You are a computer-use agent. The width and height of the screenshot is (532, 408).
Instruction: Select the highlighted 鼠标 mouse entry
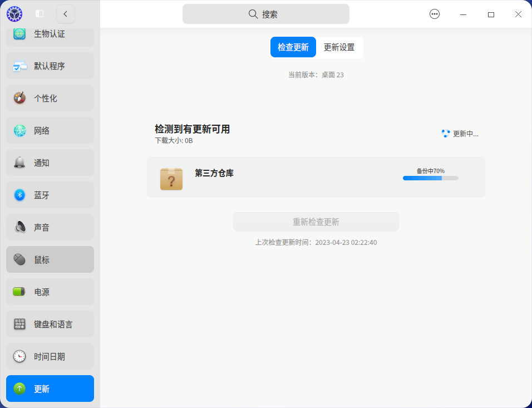(x=50, y=259)
